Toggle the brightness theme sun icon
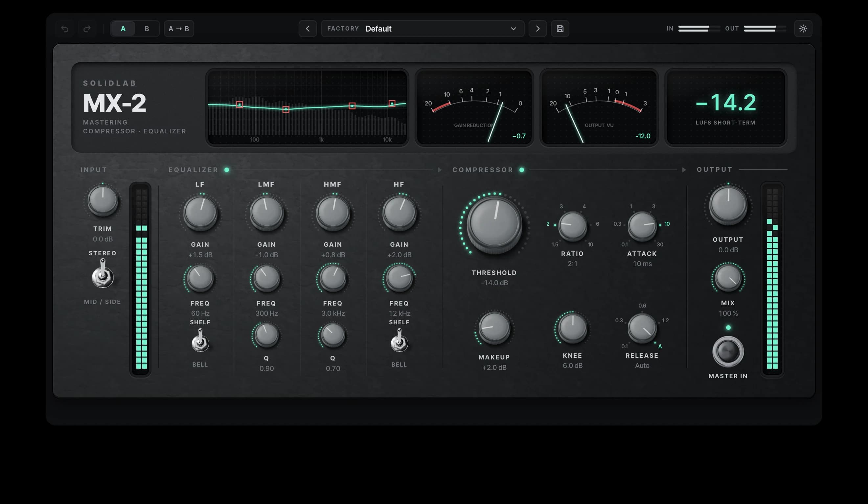Viewport: 868px width, 504px height. click(x=803, y=29)
